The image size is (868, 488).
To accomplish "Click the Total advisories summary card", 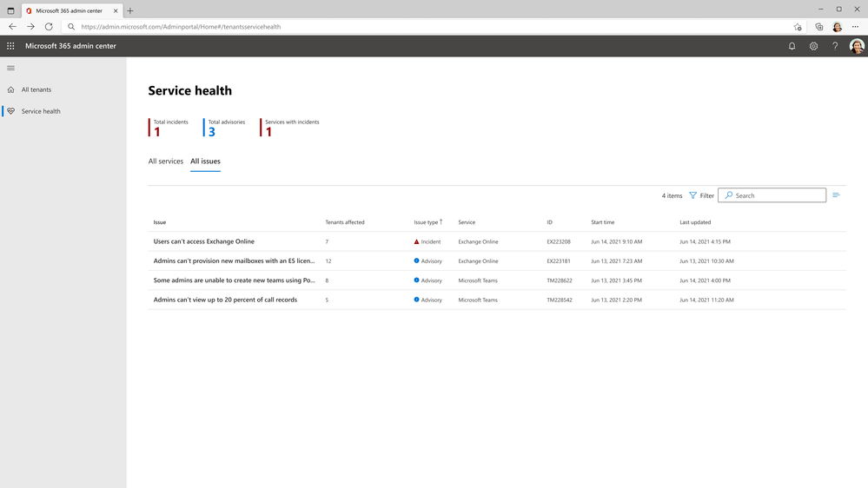I will tap(224, 128).
